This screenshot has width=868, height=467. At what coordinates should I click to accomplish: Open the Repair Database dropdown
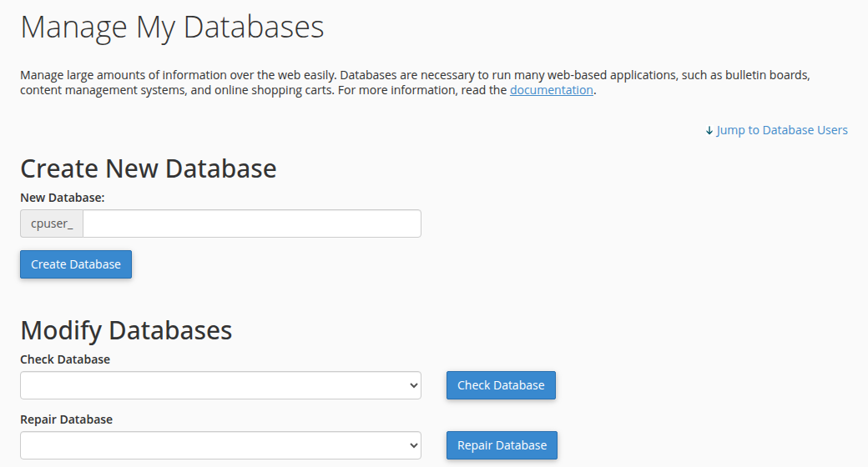coord(221,445)
